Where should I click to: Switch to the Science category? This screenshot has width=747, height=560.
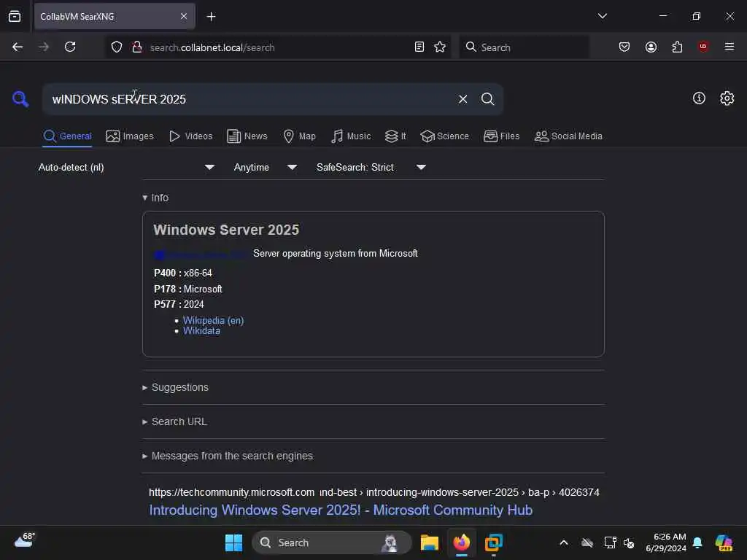(444, 136)
